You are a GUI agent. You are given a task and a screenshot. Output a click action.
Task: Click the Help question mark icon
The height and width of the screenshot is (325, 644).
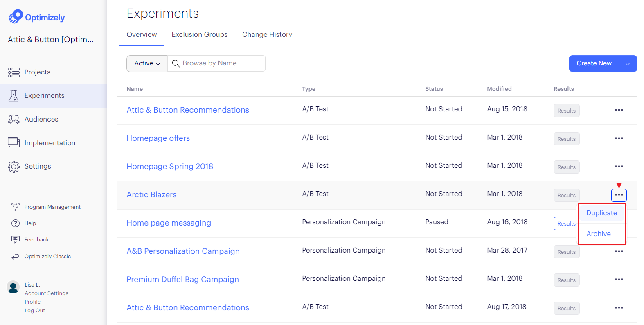[16, 223]
